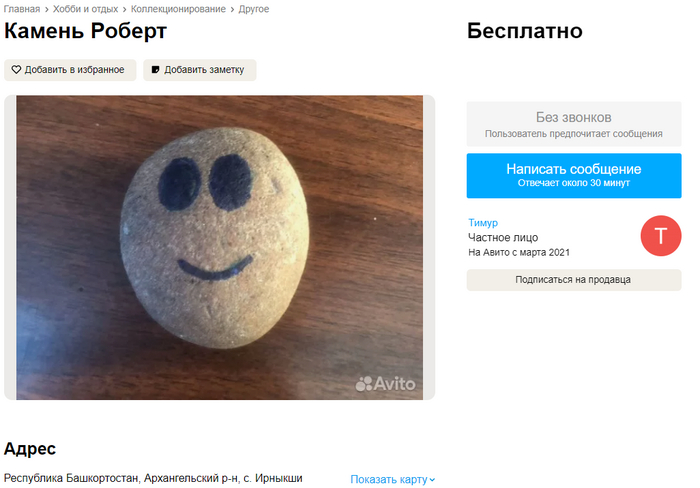
Task: Click Добавить в избранное button
Action: 70,70
